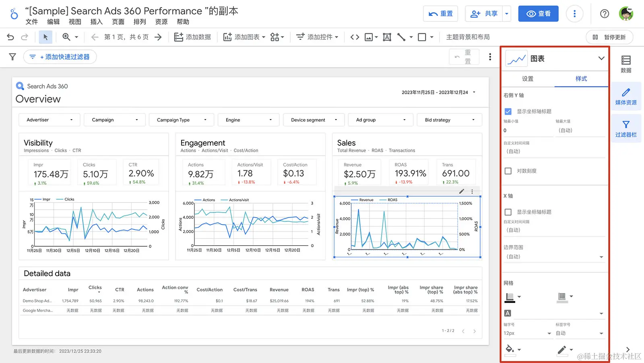Check 显示坐标轴标题 under X 轴

508,212
